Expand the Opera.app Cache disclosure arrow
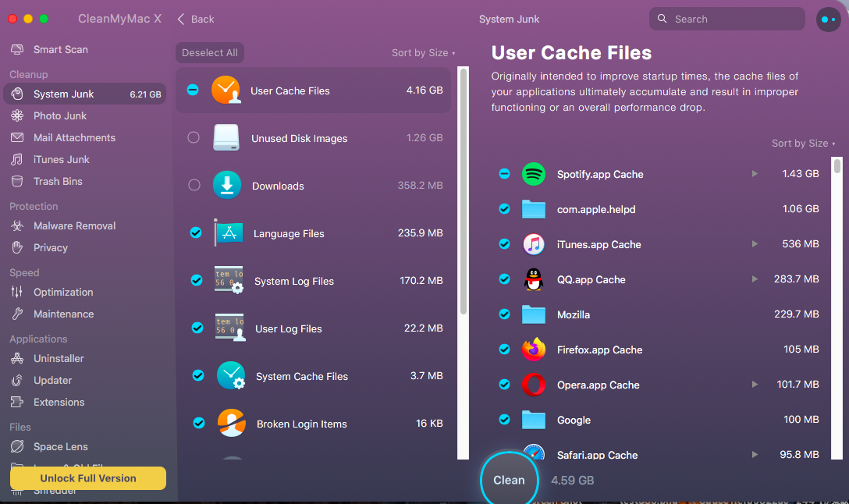 point(755,385)
